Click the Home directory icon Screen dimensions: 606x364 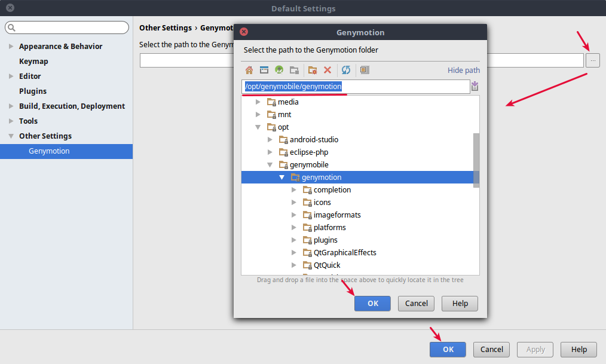tap(249, 70)
